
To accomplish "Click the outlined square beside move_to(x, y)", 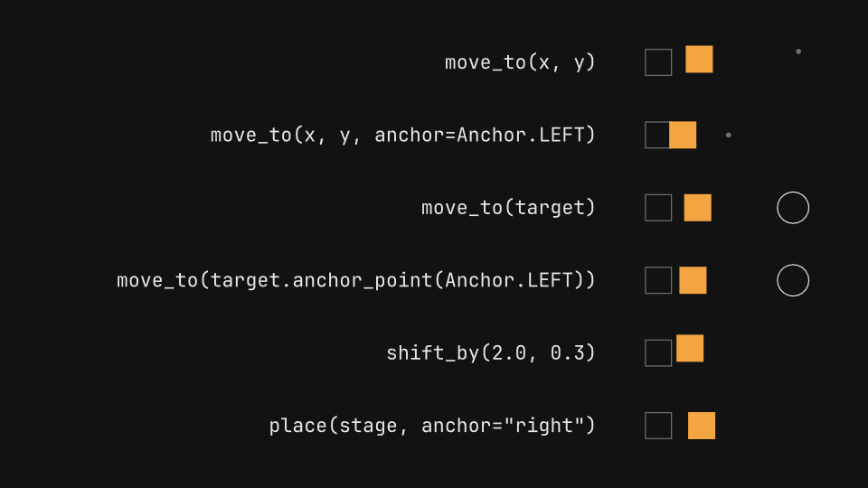I will [658, 62].
